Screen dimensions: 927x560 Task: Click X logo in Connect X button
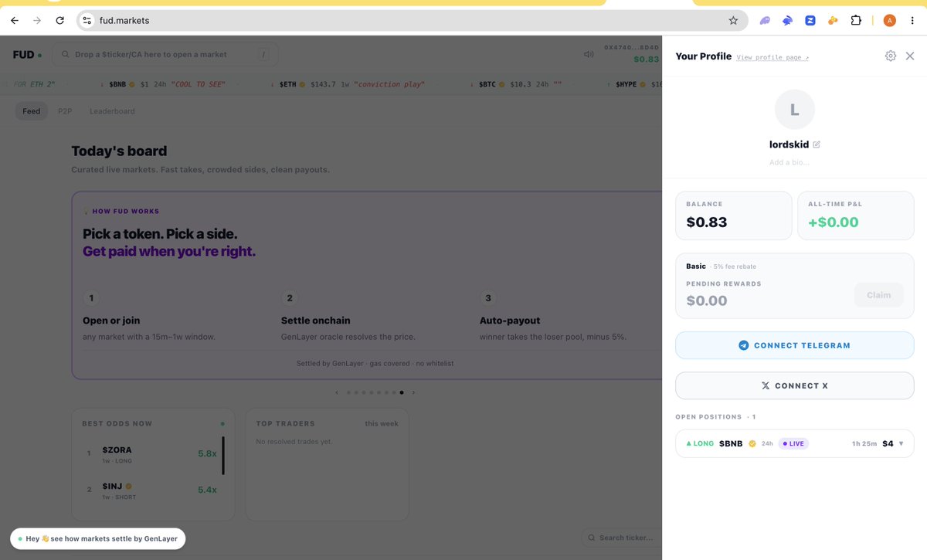pyautogui.click(x=766, y=385)
